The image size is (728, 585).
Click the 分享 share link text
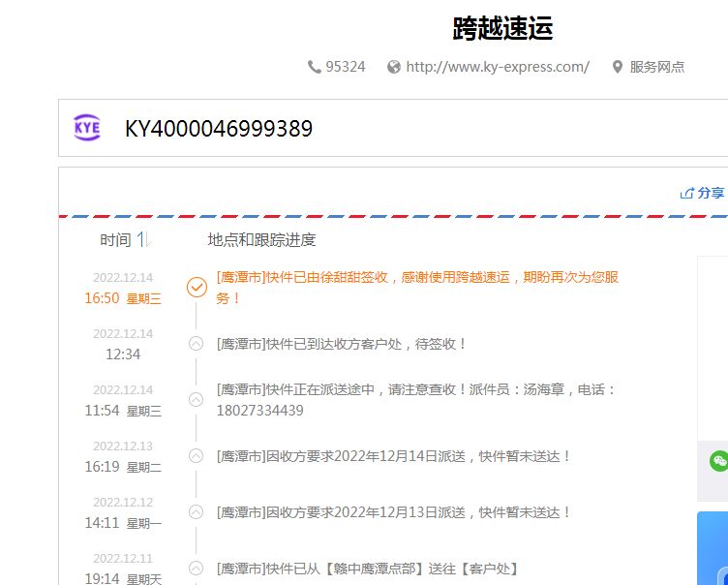[x=712, y=193]
